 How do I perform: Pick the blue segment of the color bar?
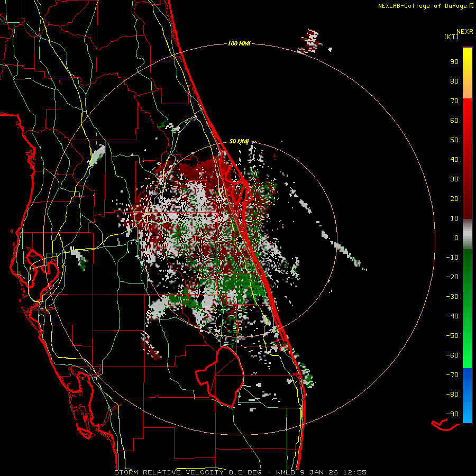pos(467,395)
